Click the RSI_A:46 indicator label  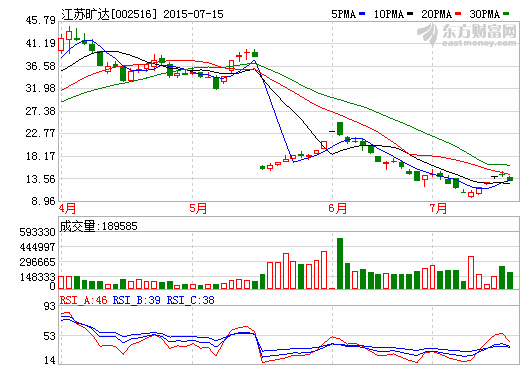(83, 300)
